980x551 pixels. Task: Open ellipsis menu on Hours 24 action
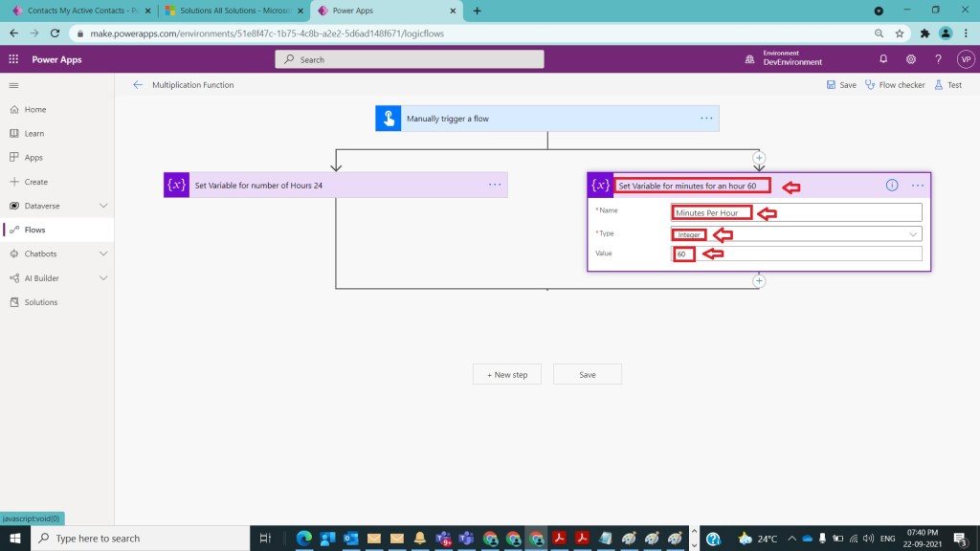pyautogui.click(x=495, y=186)
